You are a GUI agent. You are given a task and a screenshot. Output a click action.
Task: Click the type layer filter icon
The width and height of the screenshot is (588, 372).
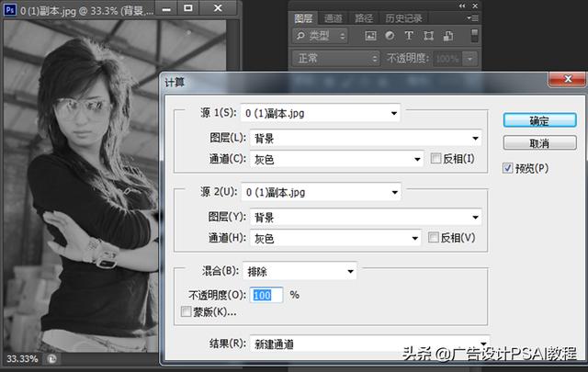tap(407, 36)
